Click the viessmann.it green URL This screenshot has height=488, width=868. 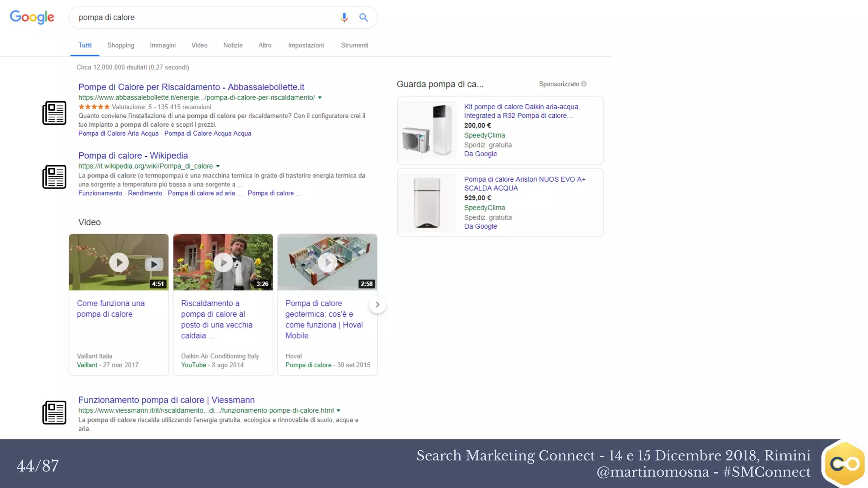pyautogui.click(x=206, y=410)
